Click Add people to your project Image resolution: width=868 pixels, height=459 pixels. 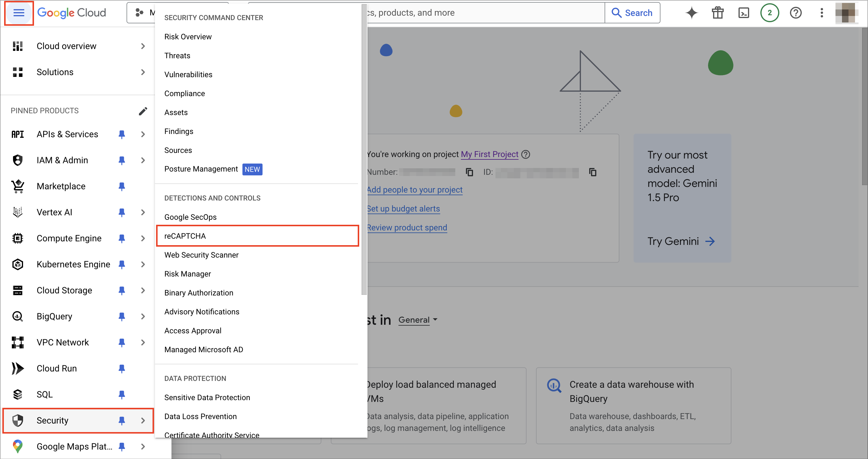(414, 190)
